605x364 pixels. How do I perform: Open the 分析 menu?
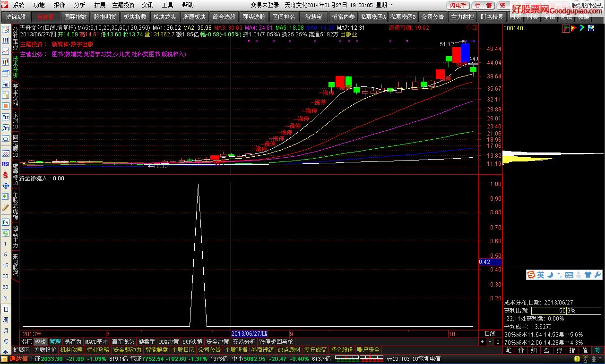(79, 5)
